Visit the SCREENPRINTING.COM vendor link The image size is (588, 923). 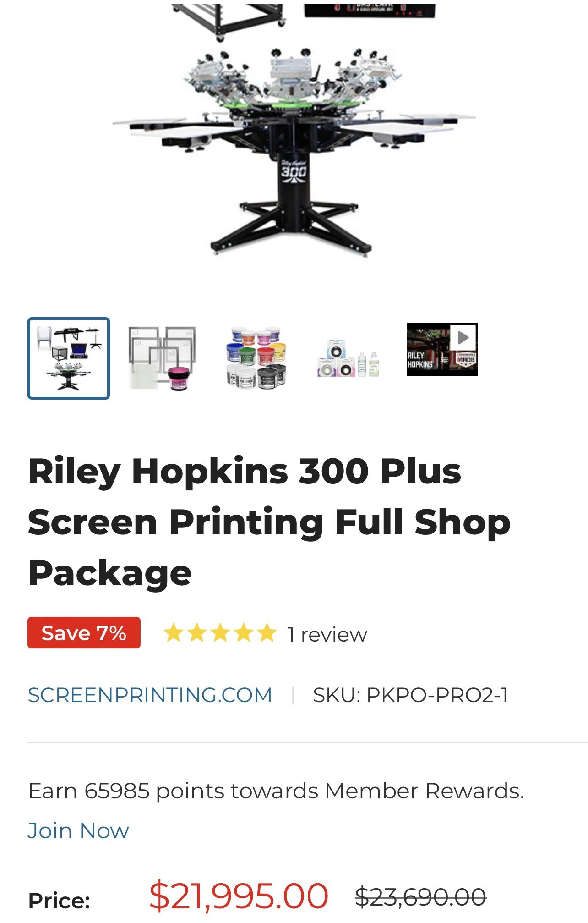[150, 695]
